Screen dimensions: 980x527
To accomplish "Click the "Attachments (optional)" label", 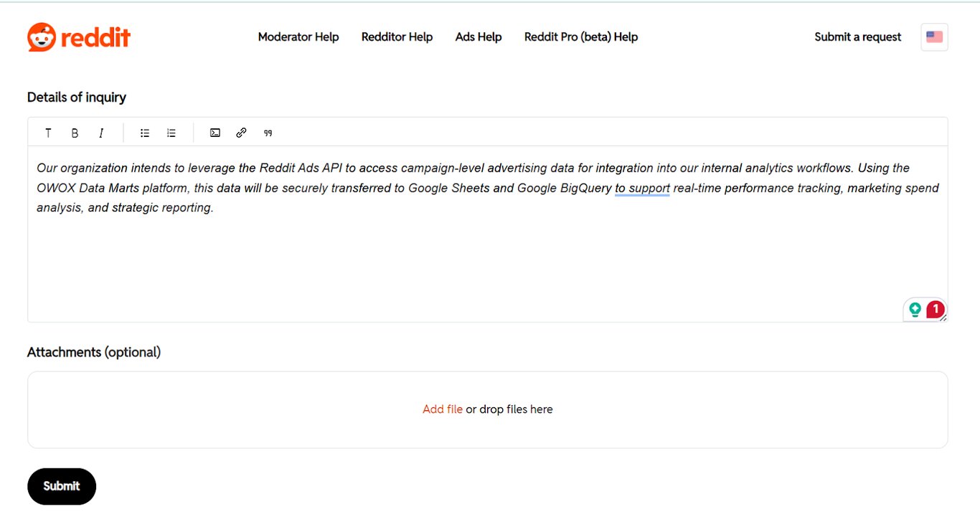I will click(94, 352).
